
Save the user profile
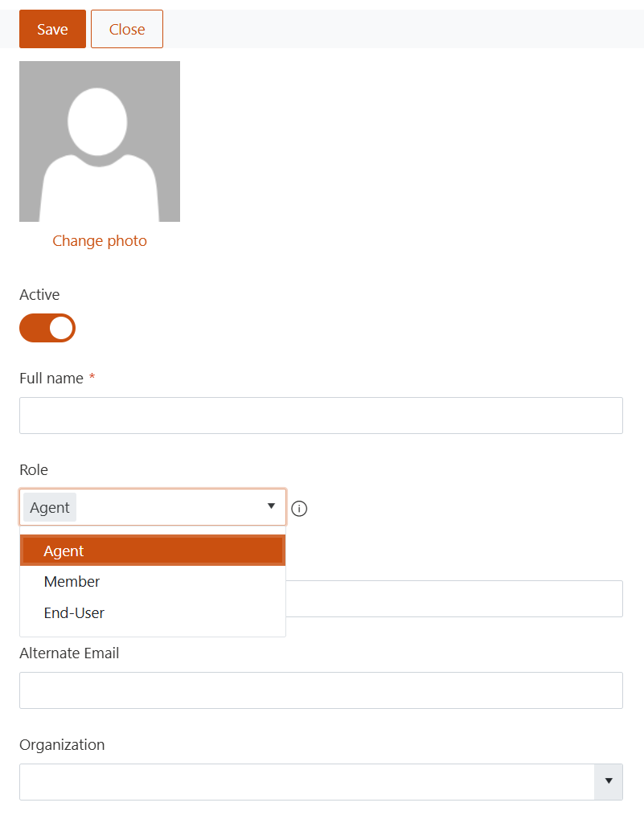(51, 28)
